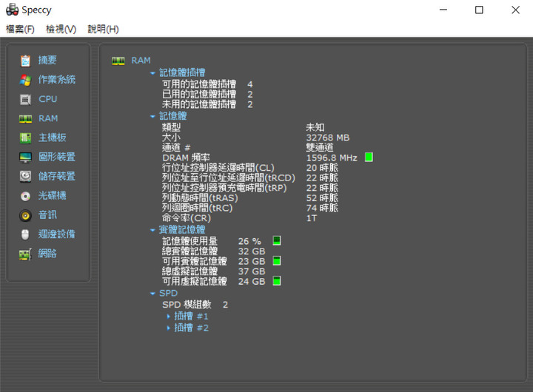The image size is (533, 392).
Task: Go to 作業系統 section
Action: tap(57, 79)
